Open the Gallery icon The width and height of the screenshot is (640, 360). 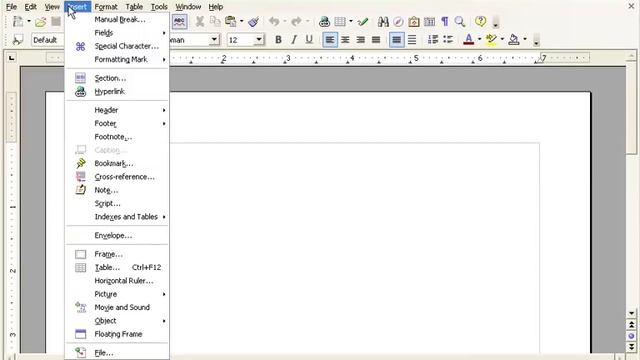413,22
